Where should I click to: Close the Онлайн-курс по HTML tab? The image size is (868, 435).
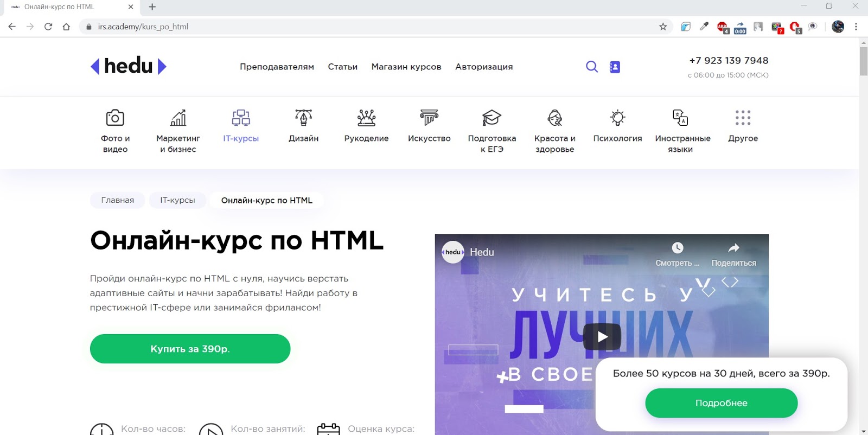point(131,7)
